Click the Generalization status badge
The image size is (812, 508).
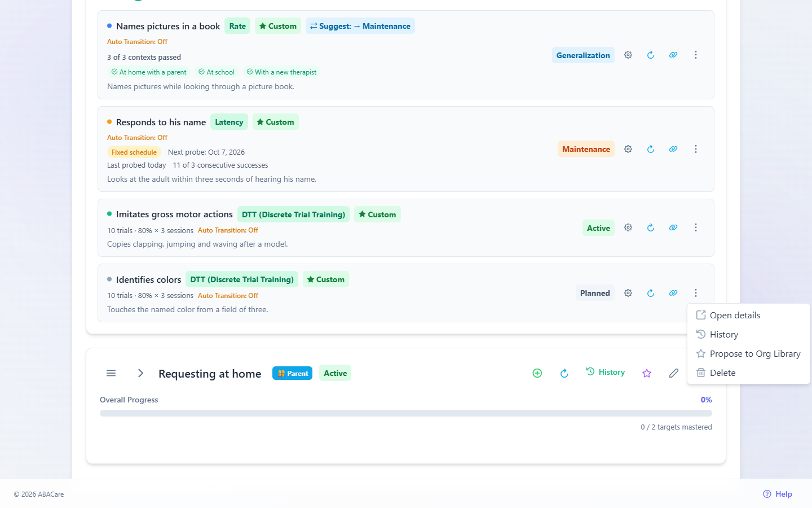[583, 55]
